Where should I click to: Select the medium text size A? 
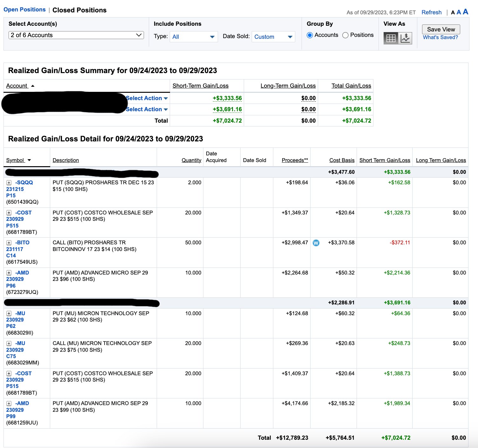(x=459, y=12)
